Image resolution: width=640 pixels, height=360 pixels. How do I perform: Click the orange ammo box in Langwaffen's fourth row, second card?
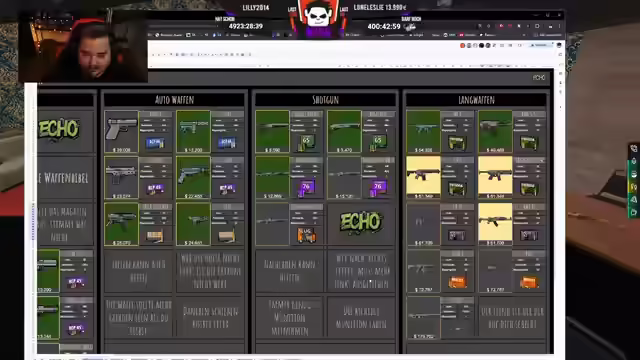pyautogui.click(x=529, y=282)
